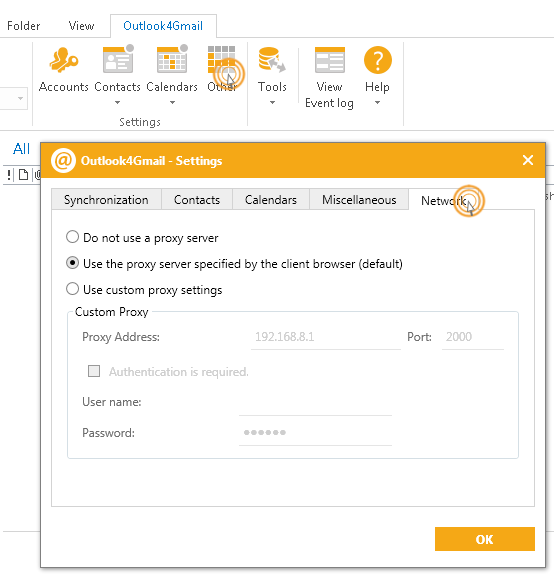554x580 pixels.
Task: Open the Help question mark icon
Action: pos(378,60)
